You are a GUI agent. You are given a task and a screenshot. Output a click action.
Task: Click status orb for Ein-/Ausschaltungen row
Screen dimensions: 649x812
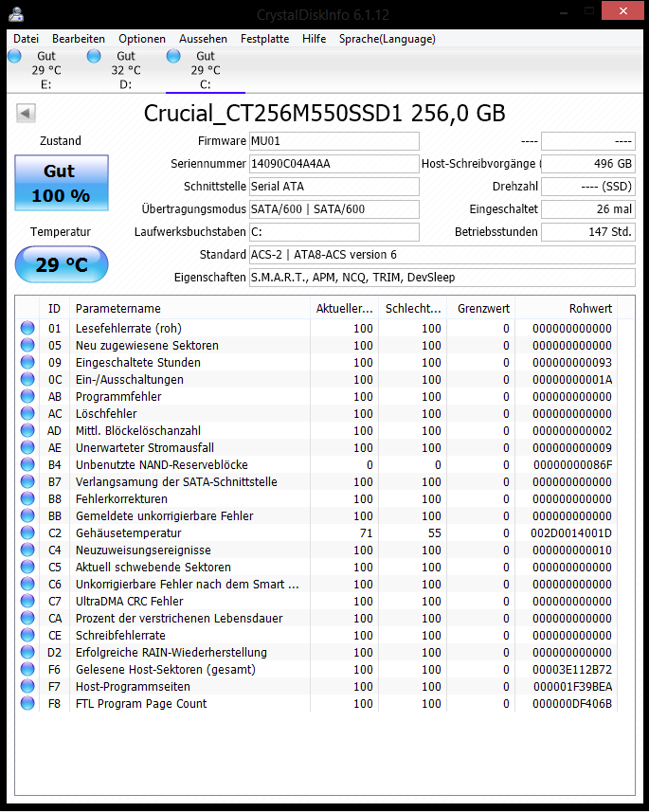coord(27,379)
